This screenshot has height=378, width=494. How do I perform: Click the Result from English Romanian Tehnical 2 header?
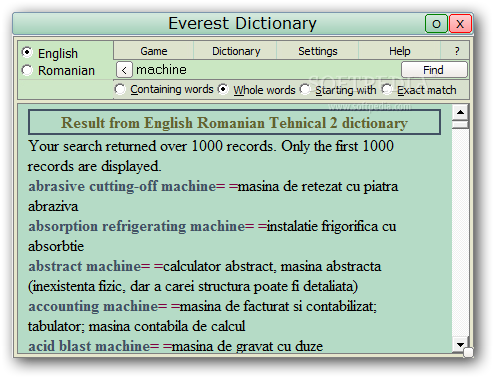(x=234, y=123)
